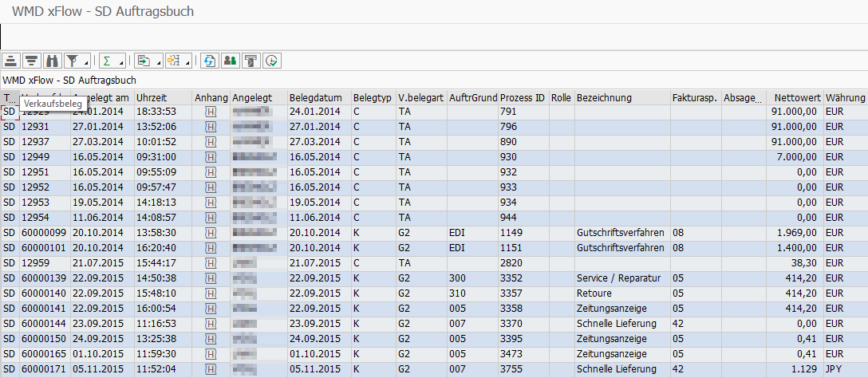The width and height of the screenshot is (868, 378).
Task: Click the Bezeichnung cell 'Service / Reparatur'
Action: point(612,278)
